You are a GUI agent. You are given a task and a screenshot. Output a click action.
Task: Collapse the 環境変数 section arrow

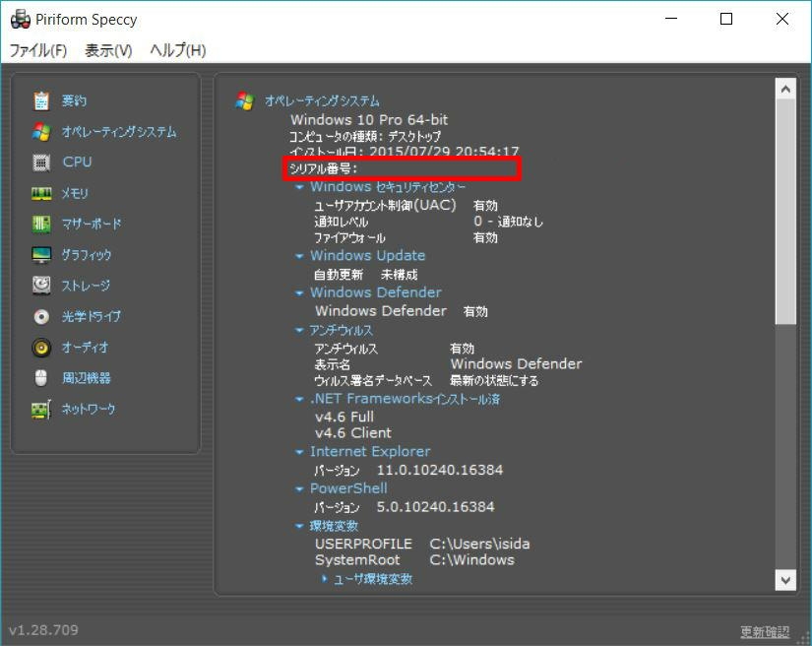pyautogui.click(x=299, y=526)
